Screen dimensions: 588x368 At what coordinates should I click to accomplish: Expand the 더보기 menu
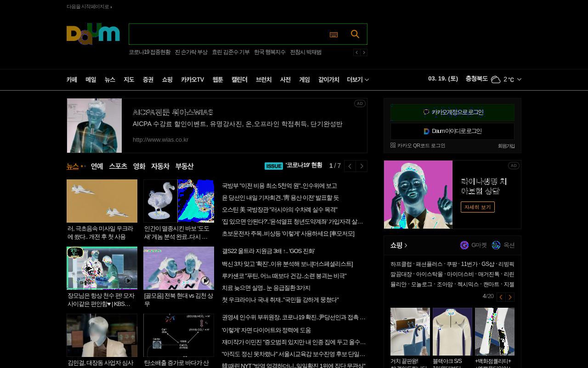(358, 80)
